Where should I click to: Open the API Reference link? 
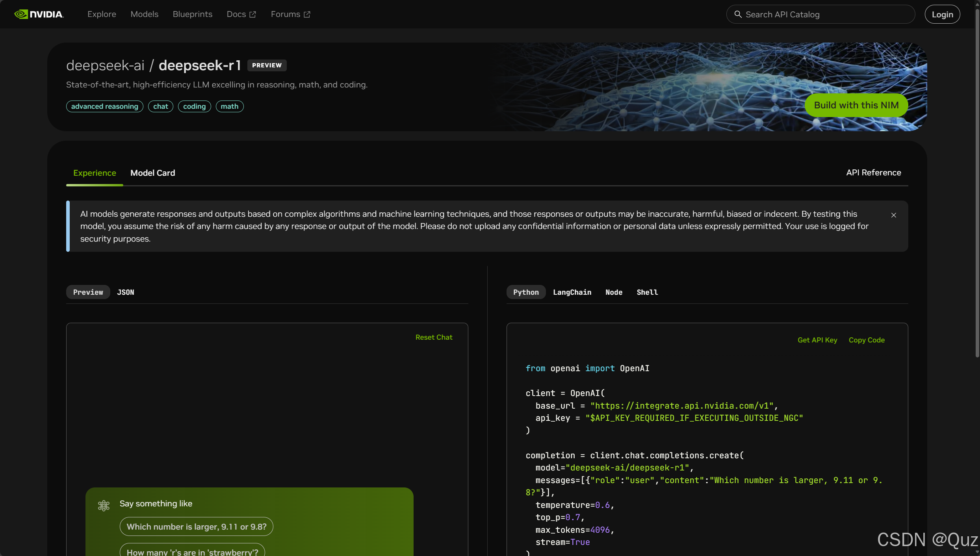pyautogui.click(x=873, y=173)
